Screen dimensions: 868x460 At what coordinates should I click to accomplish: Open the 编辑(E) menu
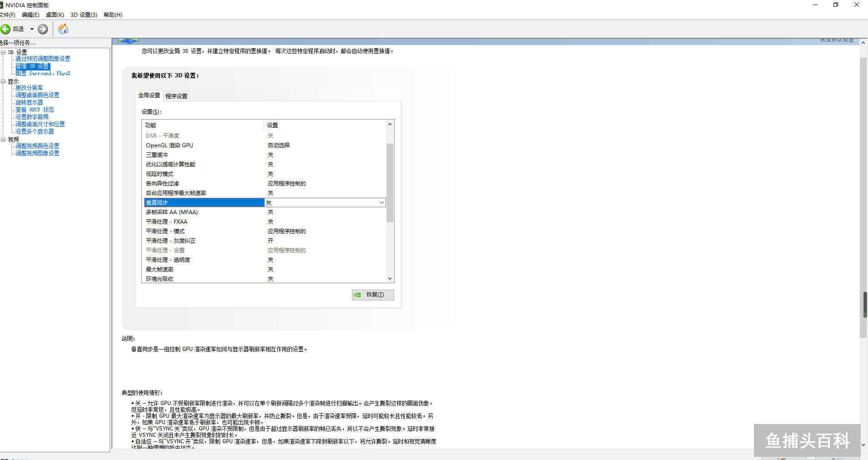30,15
